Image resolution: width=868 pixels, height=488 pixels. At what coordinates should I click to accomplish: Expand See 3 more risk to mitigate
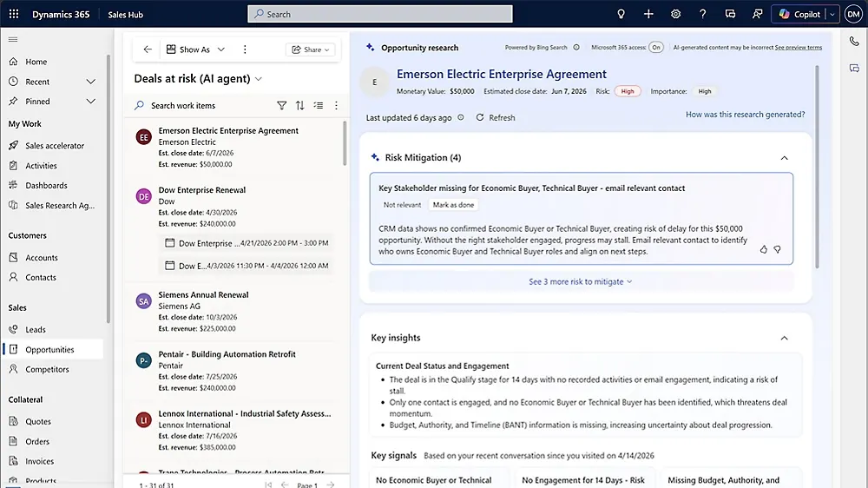pyautogui.click(x=580, y=281)
